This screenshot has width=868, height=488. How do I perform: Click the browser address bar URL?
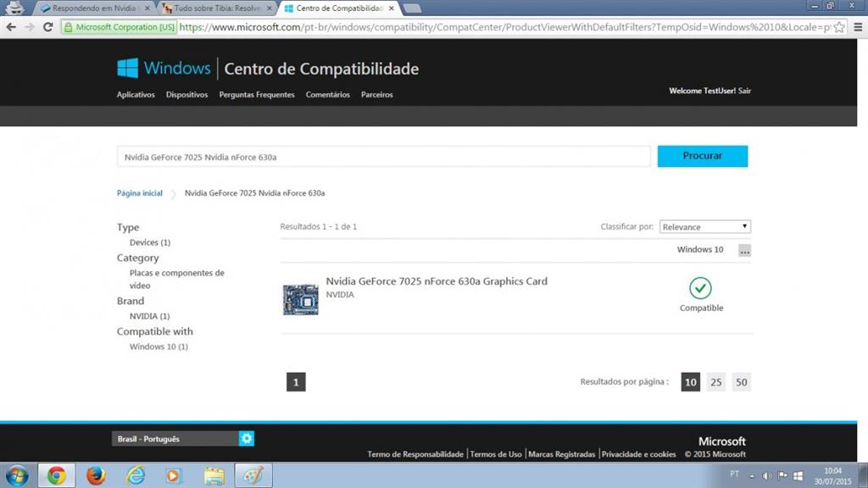(504, 27)
